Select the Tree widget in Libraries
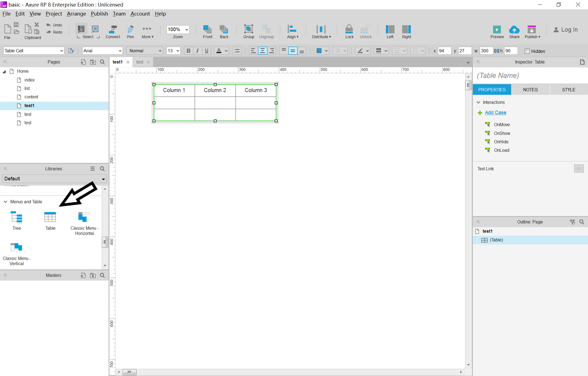Screen dimensions: 588x376 (17, 217)
